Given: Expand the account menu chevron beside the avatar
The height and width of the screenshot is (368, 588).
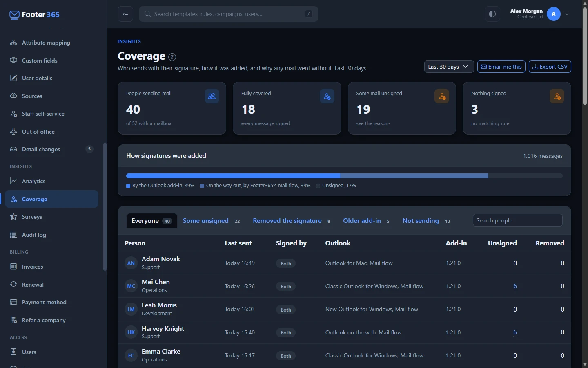Looking at the screenshot, I should pyautogui.click(x=567, y=14).
